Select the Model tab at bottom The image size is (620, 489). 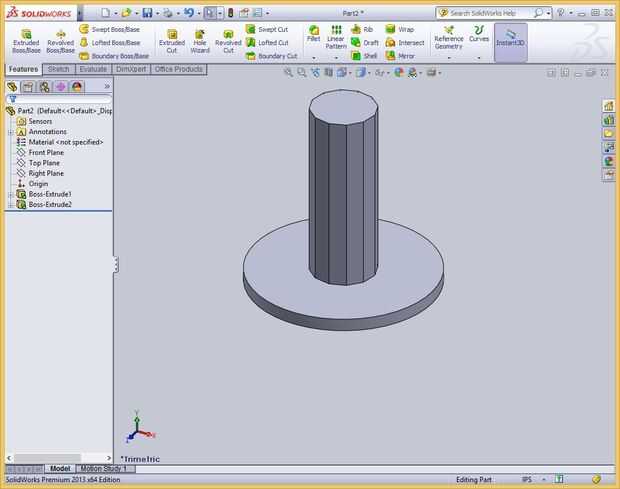point(60,468)
